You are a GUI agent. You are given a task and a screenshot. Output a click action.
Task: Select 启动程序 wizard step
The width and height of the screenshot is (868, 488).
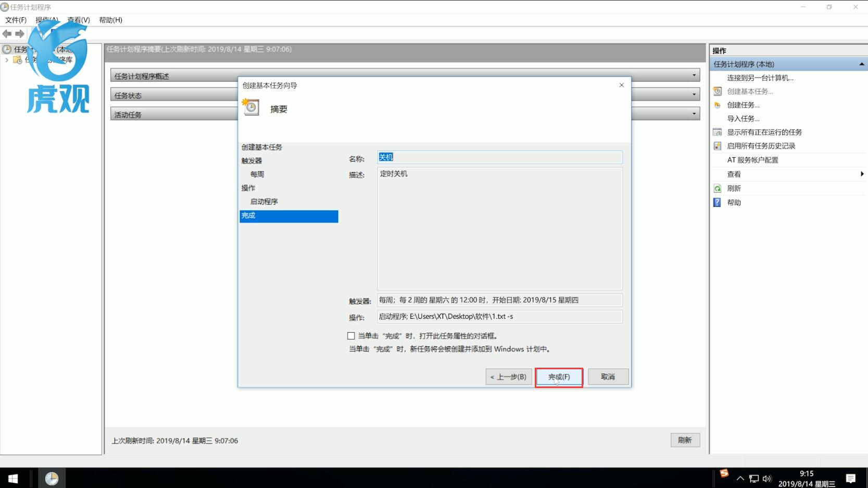[264, 202]
